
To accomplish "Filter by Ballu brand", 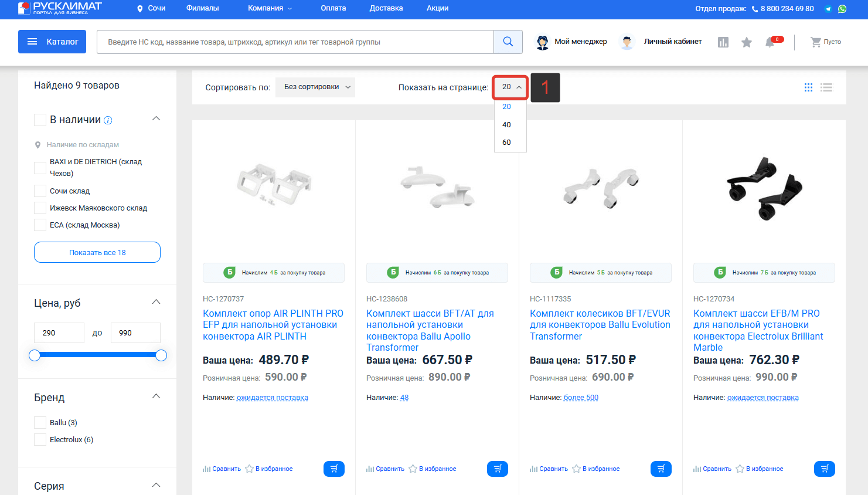I will [40, 422].
